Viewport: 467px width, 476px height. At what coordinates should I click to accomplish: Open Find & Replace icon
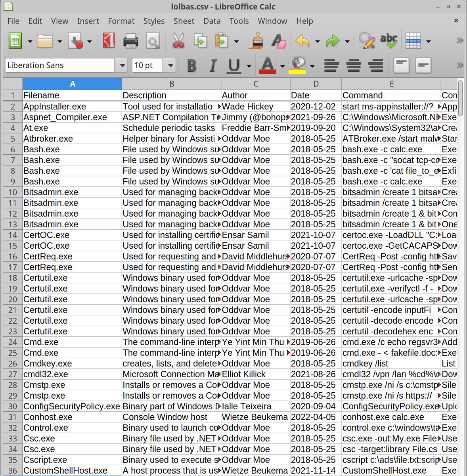[x=367, y=41]
